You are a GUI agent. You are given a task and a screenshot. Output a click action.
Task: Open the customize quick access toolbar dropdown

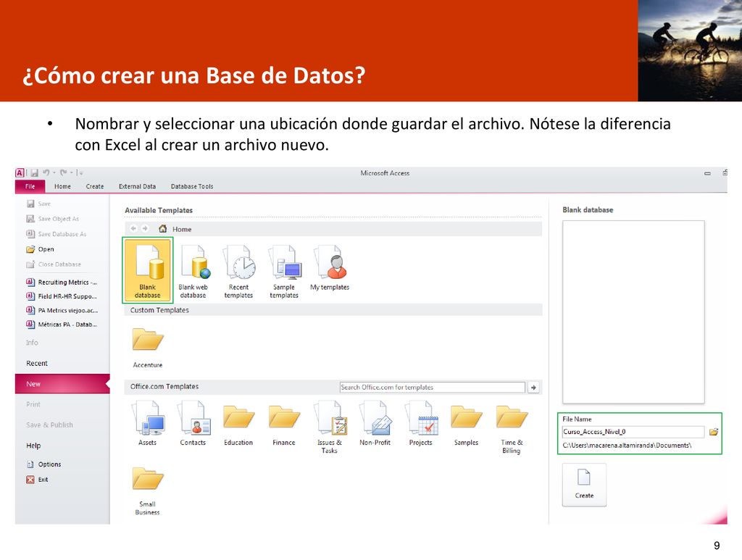click(x=81, y=173)
